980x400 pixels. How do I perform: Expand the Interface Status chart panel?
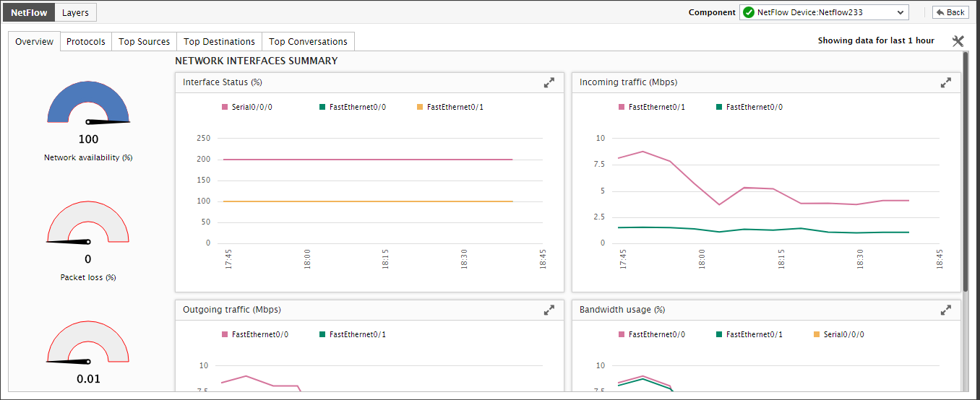(x=549, y=83)
